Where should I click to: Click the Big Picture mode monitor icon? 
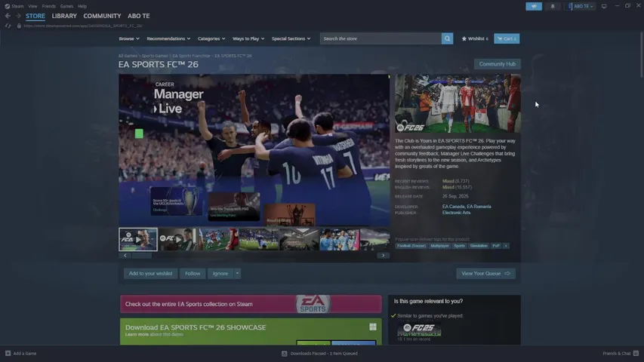[604, 6]
